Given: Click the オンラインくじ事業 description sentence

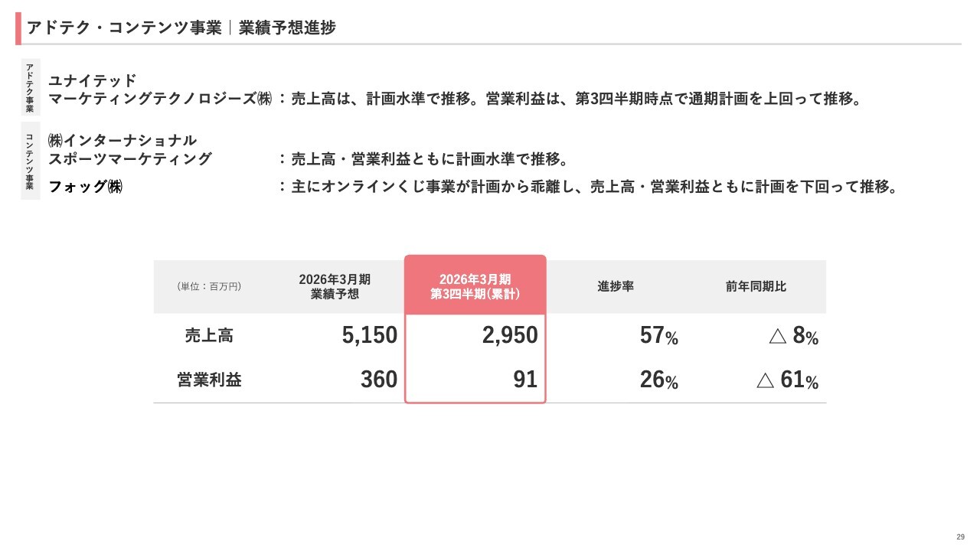Looking at the screenshot, I should click(593, 187).
